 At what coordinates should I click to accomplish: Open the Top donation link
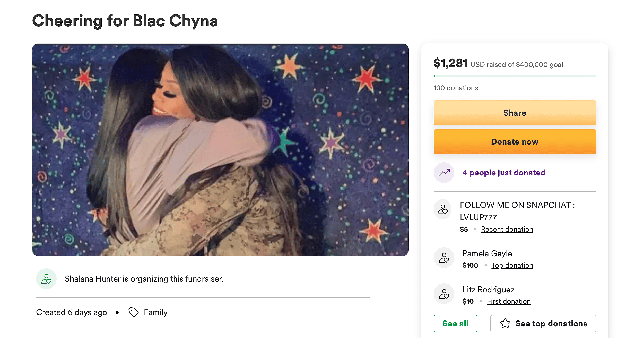pyautogui.click(x=512, y=265)
